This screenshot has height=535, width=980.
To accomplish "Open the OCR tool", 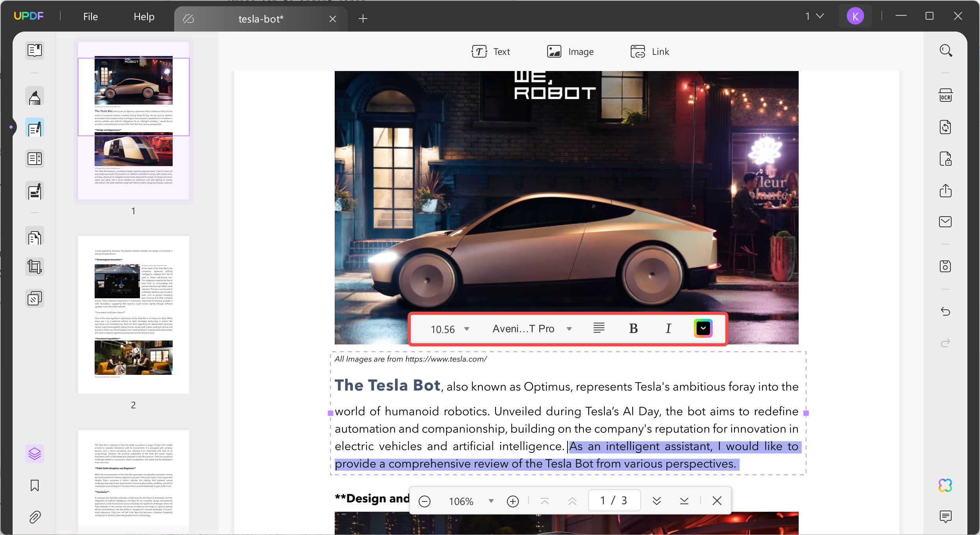I will click(945, 96).
